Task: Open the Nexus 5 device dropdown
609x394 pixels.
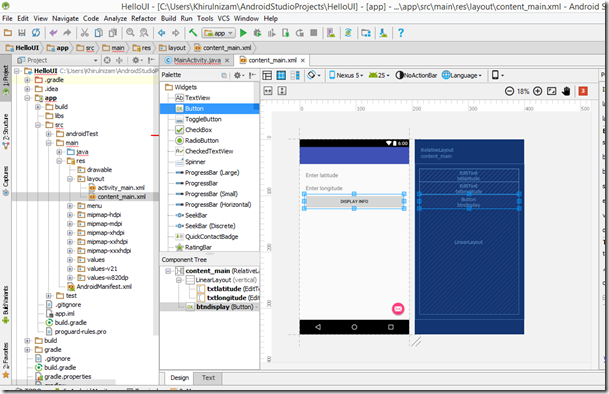Action: [346, 75]
